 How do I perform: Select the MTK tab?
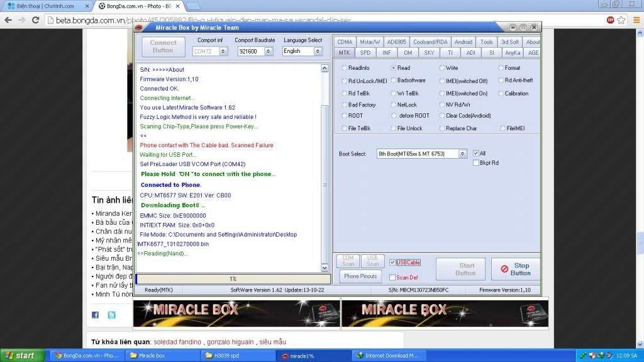[344, 53]
